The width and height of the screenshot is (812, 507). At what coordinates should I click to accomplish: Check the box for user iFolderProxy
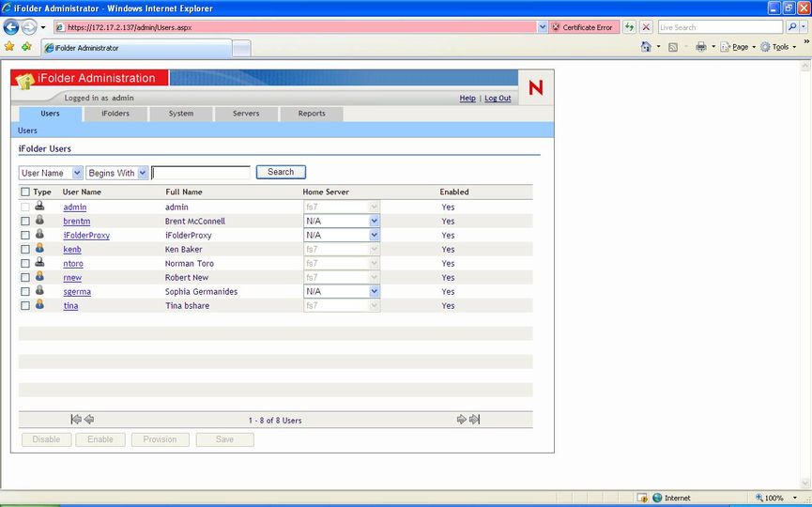(x=24, y=235)
